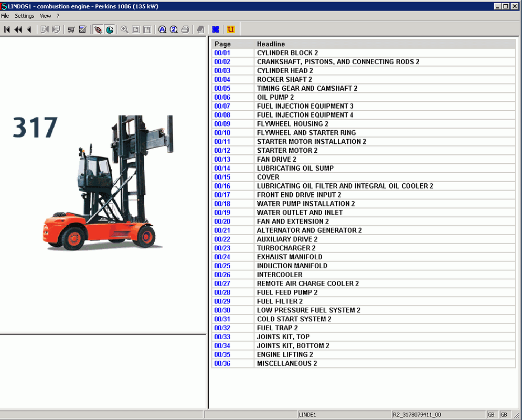Click the greyed next document page icon
522x420 pixels.
(x=56, y=29)
